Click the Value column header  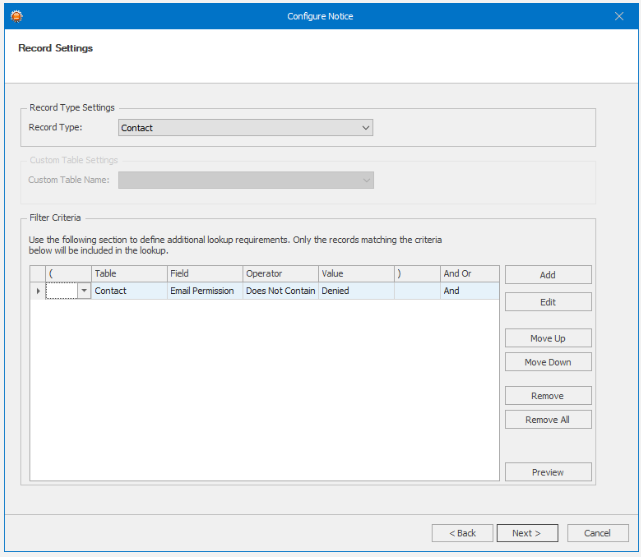point(356,274)
